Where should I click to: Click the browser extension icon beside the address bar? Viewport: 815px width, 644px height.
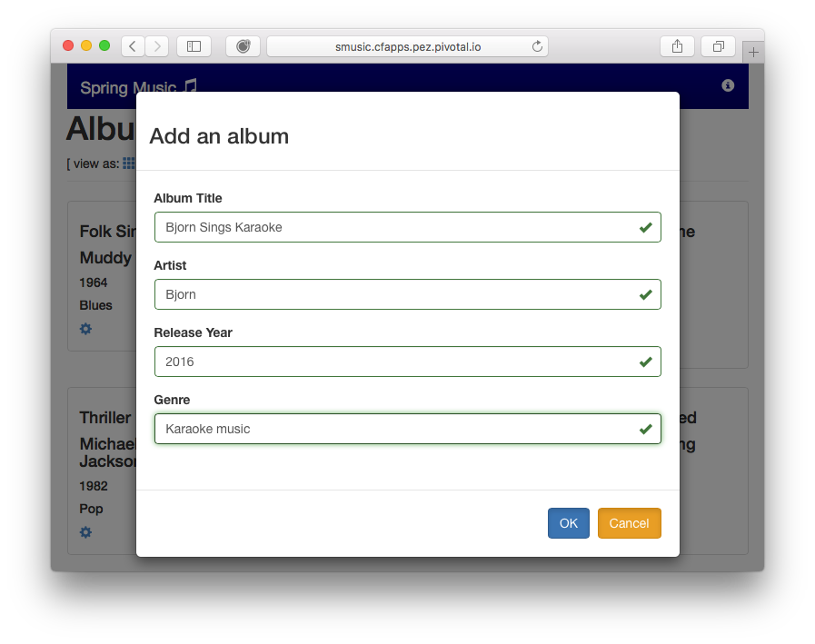pyautogui.click(x=243, y=46)
